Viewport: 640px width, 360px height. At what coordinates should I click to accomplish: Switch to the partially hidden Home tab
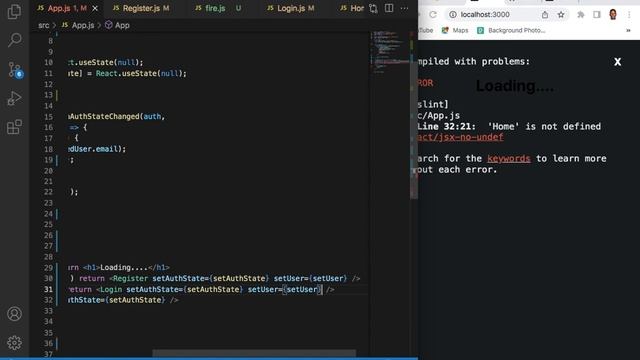[352, 8]
